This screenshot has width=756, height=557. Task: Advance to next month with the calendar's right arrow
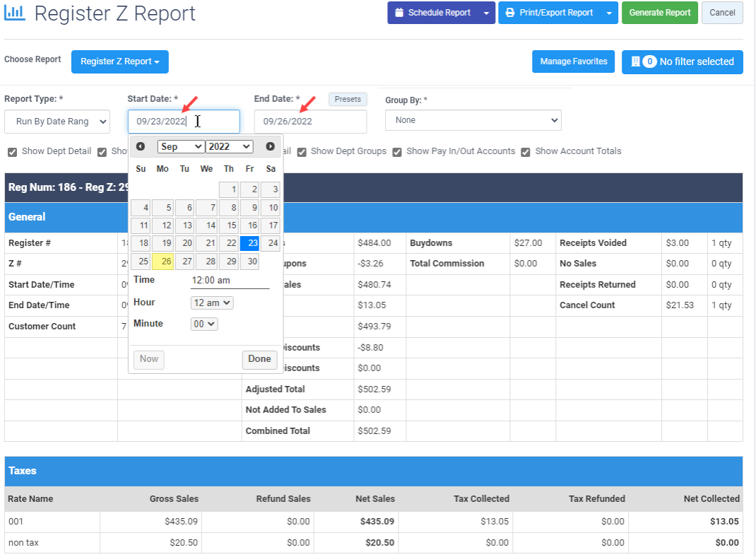[270, 146]
